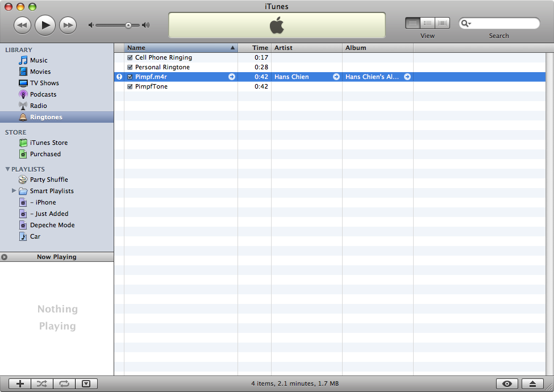This screenshot has width=554, height=392.
Task: Select the Personal Ringtone row
Action: 330,67
